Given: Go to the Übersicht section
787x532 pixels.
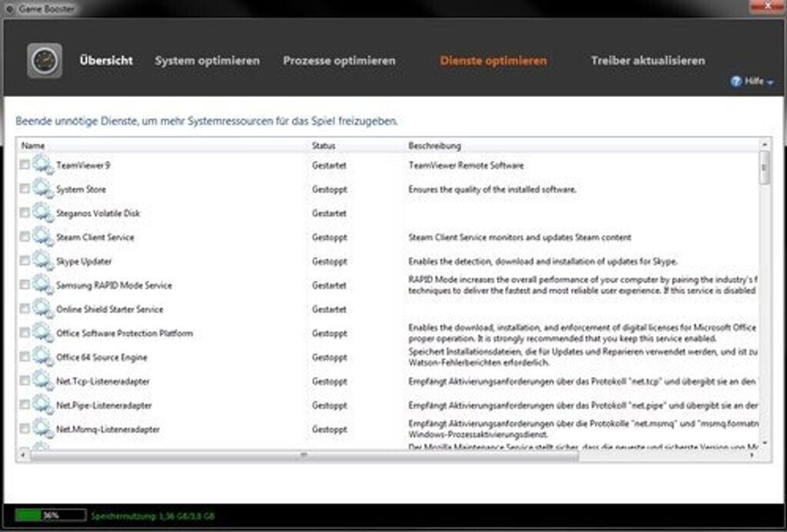Looking at the screenshot, I should (x=106, y=61).
